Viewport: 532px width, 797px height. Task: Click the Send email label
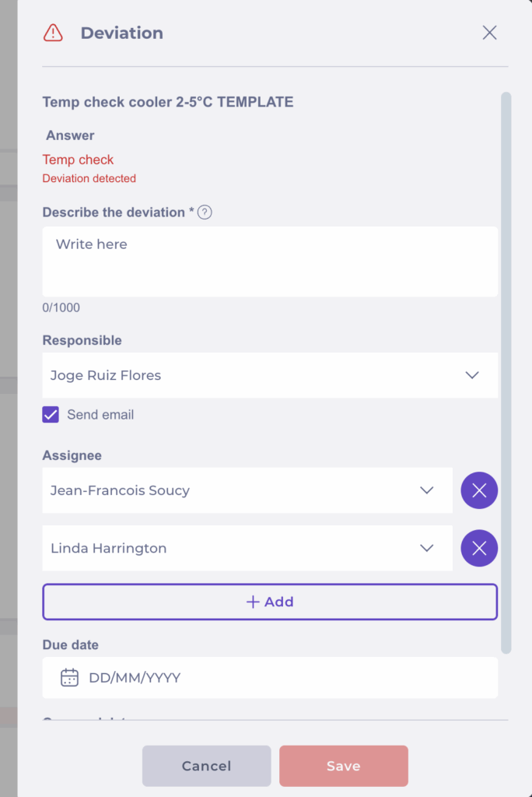tap(100, 415)
